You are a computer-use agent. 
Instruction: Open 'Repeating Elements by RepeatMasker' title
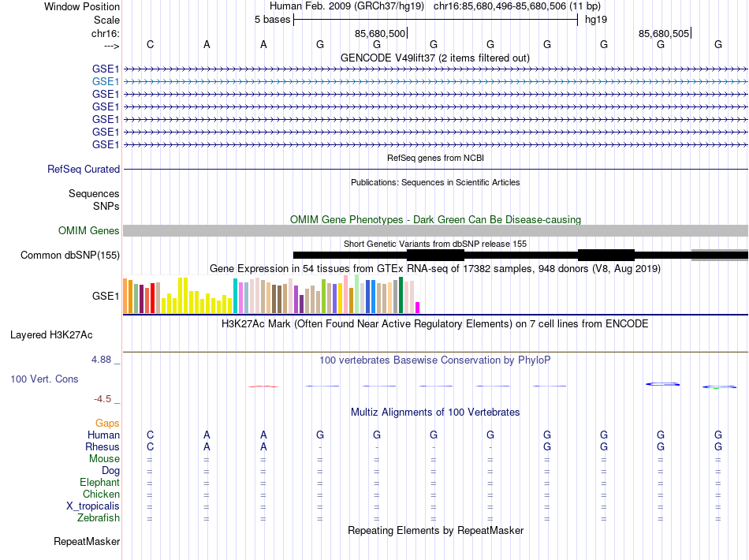436,531
